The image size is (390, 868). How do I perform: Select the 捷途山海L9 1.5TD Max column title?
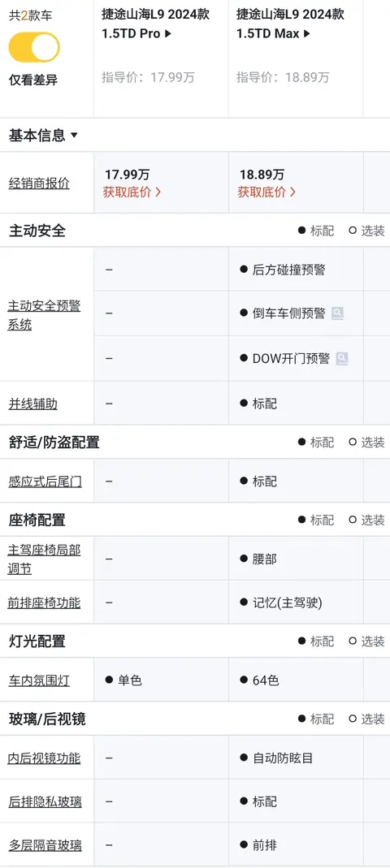[x=290, y=24]
